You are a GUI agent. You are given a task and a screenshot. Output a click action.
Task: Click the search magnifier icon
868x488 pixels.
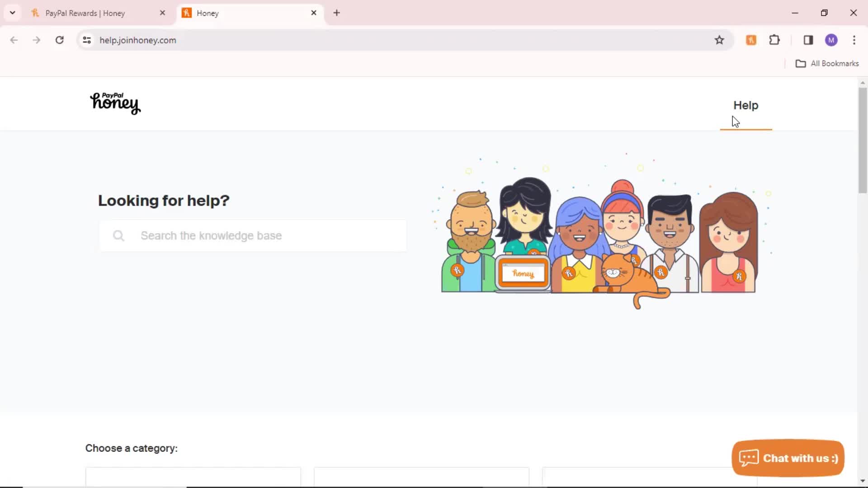(118, 236)
